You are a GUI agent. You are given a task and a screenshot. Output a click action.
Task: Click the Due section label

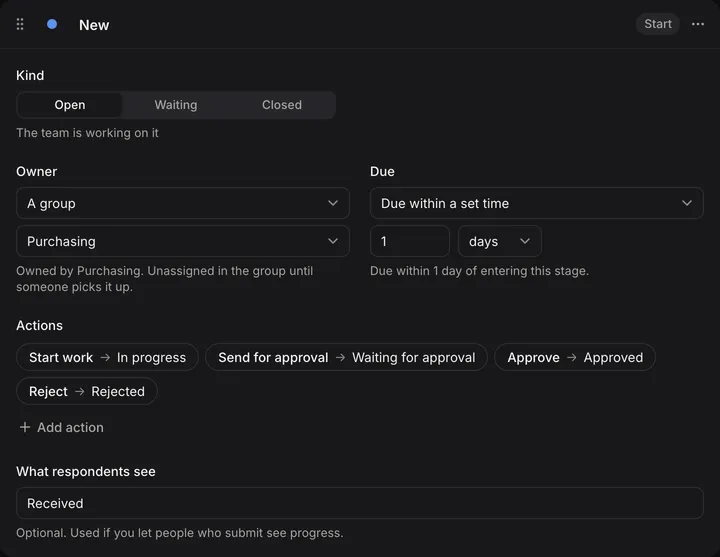click(x=382, y=171)
